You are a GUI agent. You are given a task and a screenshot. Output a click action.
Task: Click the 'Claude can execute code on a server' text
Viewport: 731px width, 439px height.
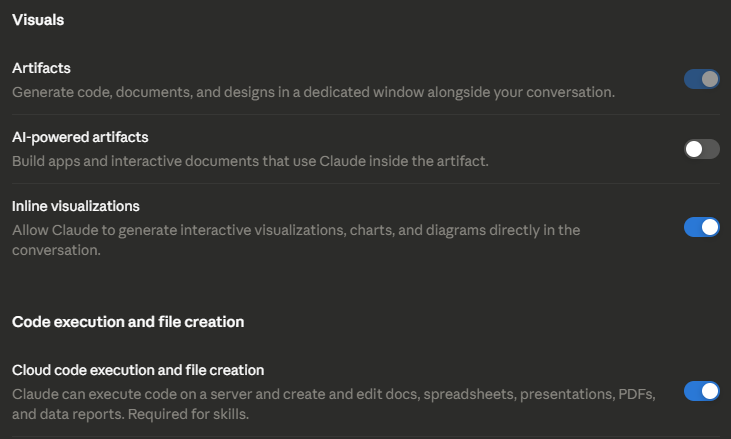click(334, 404)
